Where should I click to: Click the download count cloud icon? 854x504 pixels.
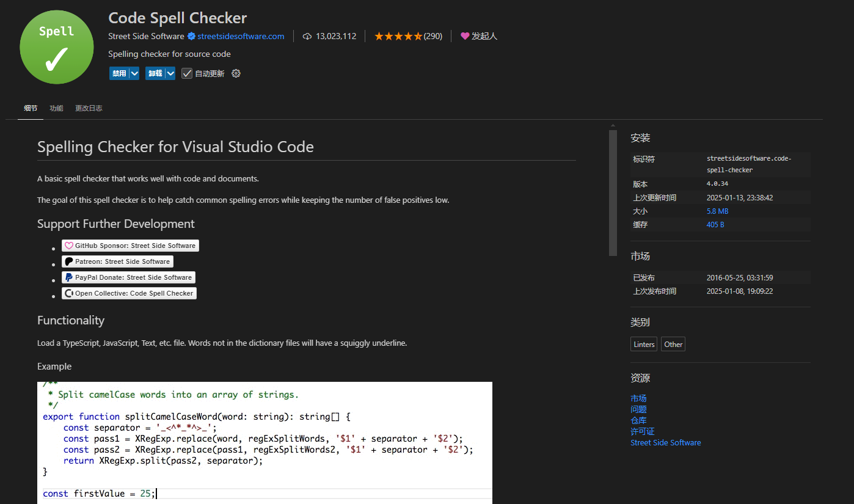click(x=307, y=36)
